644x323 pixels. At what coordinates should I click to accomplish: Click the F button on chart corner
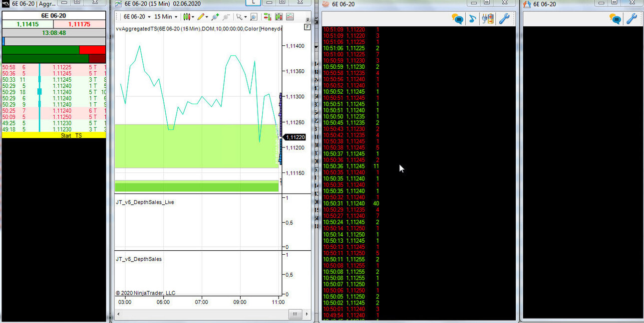click(x=307, y=27)
